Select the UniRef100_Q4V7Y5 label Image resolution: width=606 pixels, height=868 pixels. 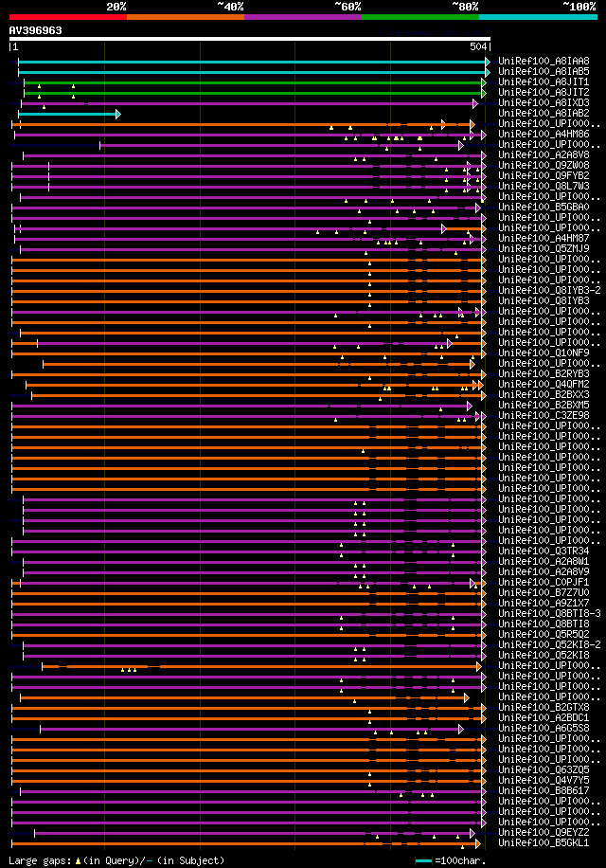[x=544, y=781]
